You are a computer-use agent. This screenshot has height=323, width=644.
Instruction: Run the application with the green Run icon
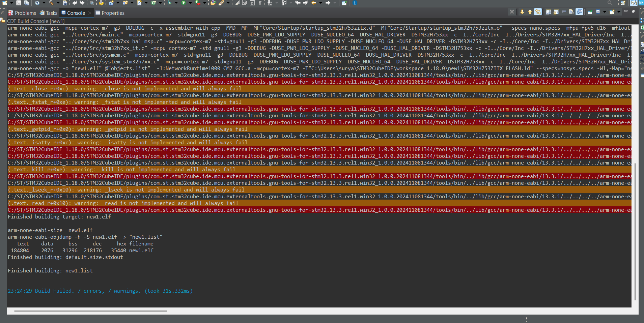point(184,3)
